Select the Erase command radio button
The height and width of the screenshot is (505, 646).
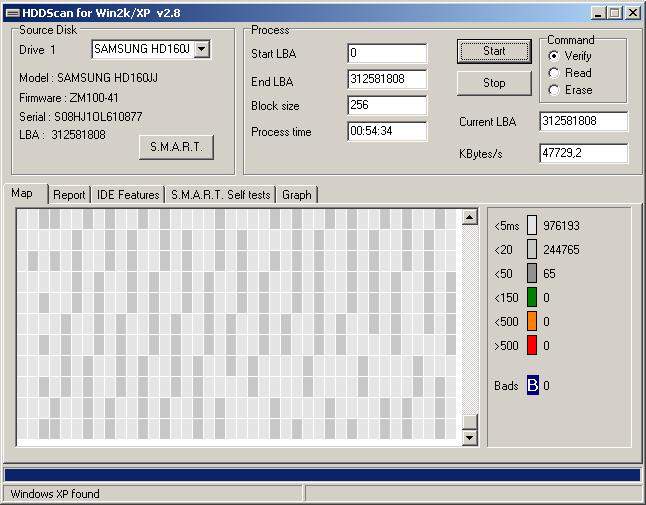click(x=554, y=90)
